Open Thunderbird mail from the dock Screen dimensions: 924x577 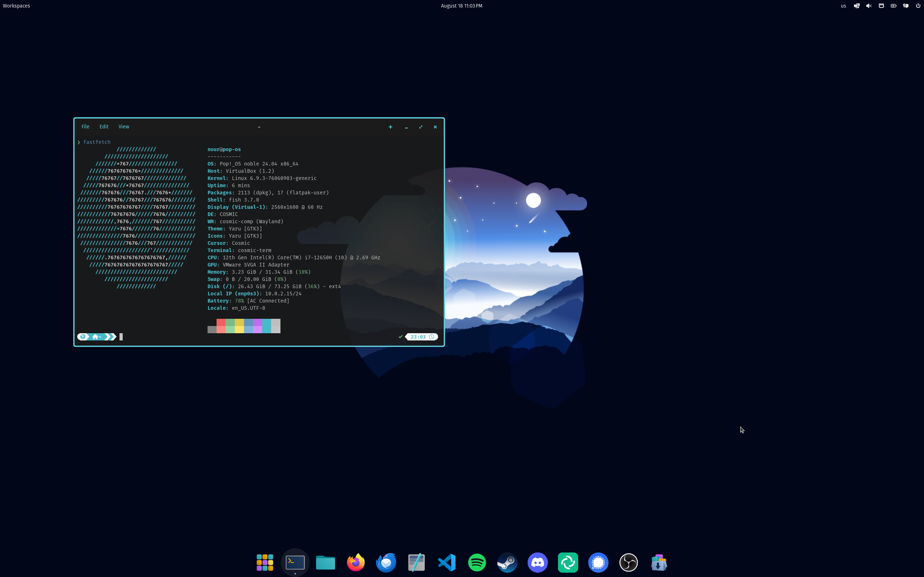click(x=386, y=562)
